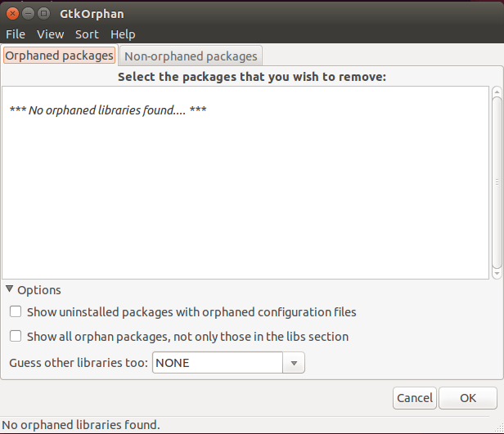Click the package list vertical scrollbar
Viewport: 504px width, 434px height.
pyautogui.click(x=497, y=182)
